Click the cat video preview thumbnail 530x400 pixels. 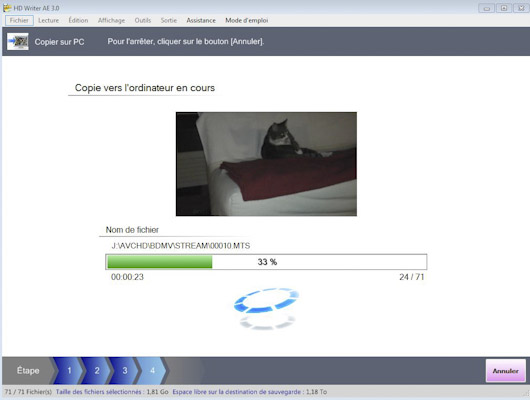click(x=266, y=164)
